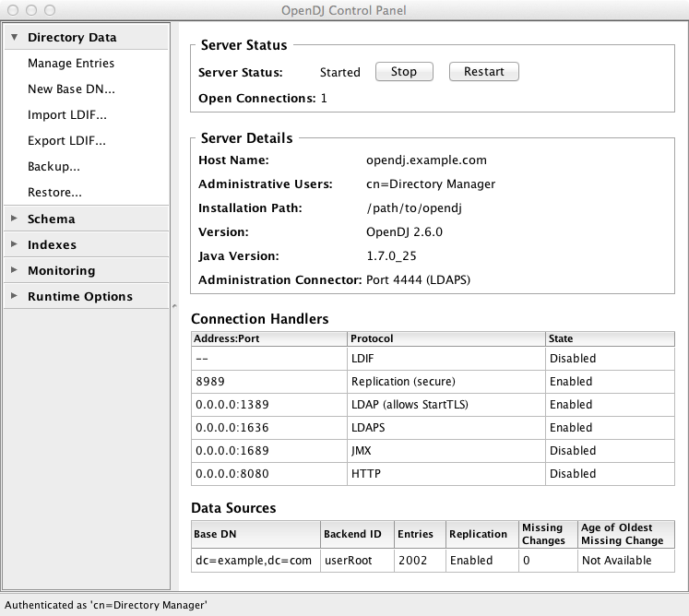Click the sidebar collapse arrow on divider

click(174, 306)
